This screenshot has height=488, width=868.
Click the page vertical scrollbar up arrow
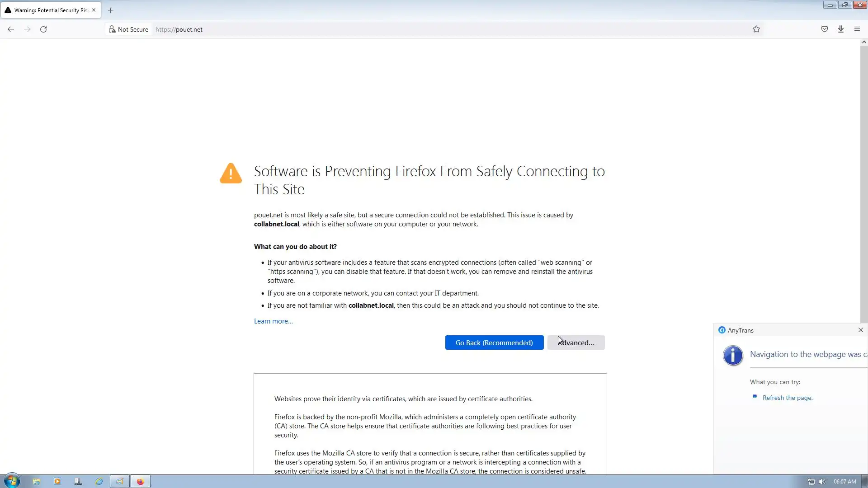[864, 42]
